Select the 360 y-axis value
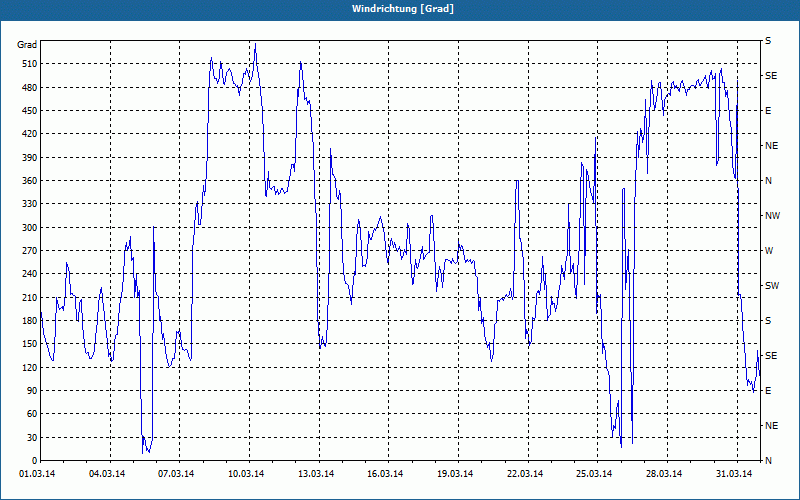The height and width of the screenshot is (500, 800). (x=30, y=181)
